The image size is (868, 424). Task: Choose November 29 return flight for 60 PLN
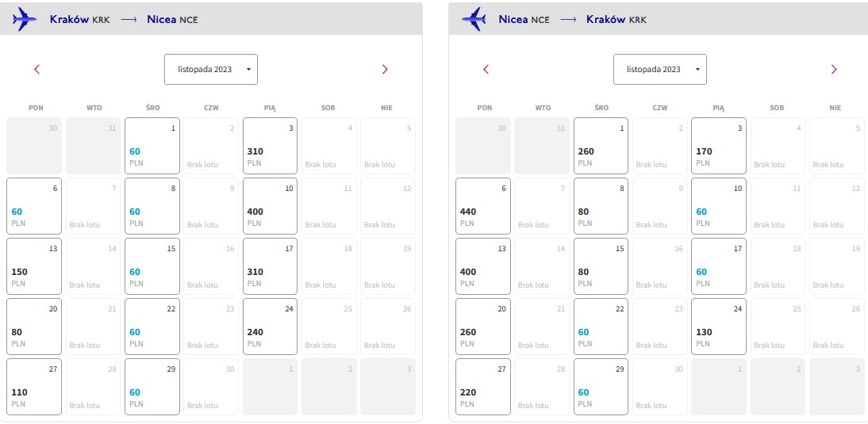point(601,387)
